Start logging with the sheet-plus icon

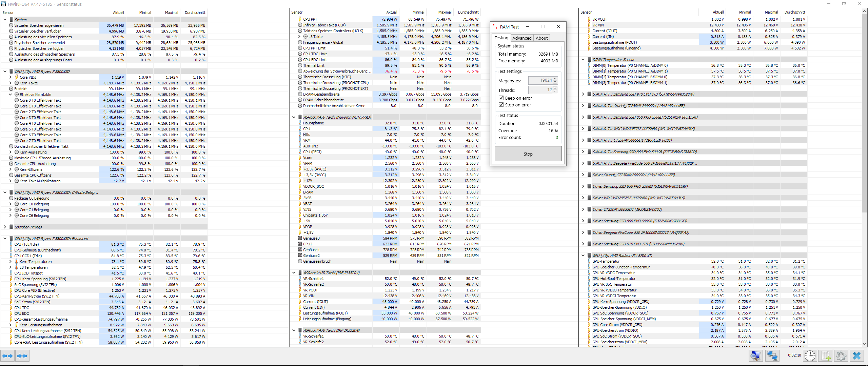[826, 356]
